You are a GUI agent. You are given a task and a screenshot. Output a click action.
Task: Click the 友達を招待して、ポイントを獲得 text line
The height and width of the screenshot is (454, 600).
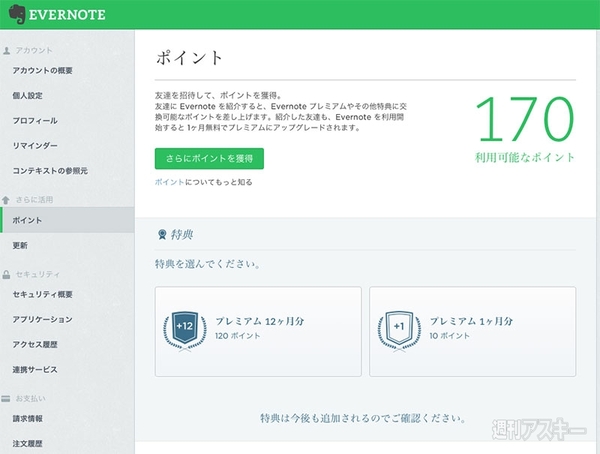(x=218, y=95)
